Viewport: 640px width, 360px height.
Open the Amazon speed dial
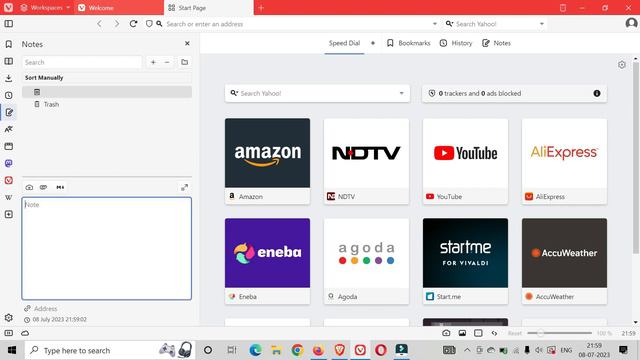(267, 161)
